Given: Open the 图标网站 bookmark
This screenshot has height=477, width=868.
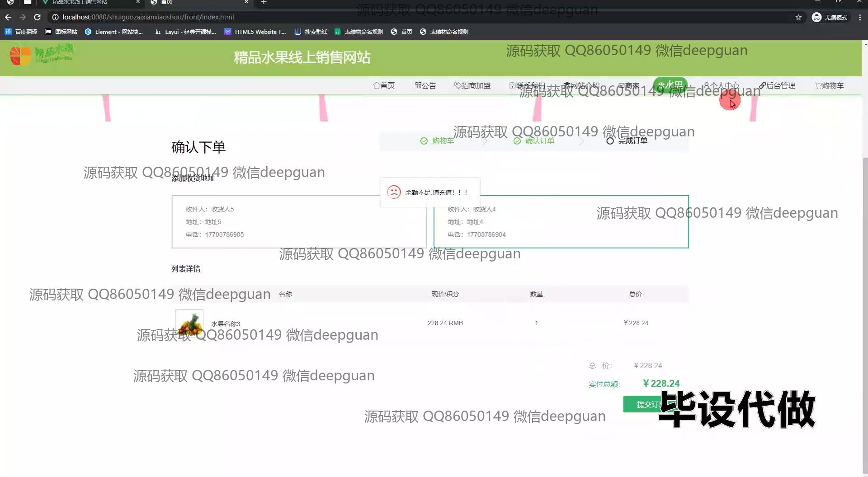Looking at the screenshot, I should (61, 32).
